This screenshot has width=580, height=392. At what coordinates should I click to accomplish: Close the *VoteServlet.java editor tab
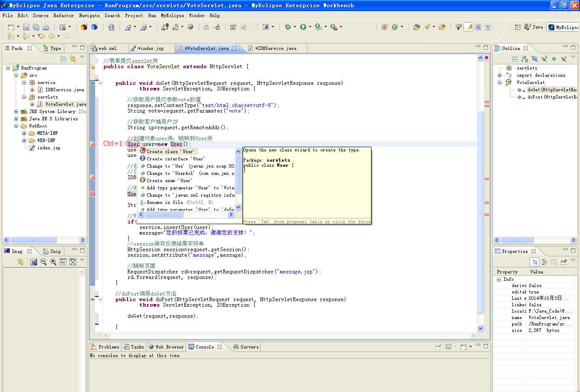tap(234, 48)
